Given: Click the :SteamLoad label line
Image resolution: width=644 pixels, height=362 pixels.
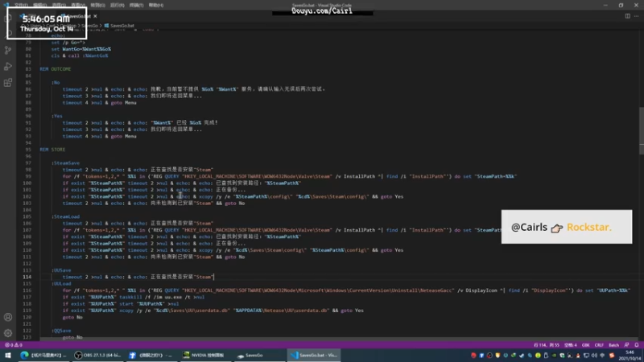Looking at the screenshot, I should (66, 216).
